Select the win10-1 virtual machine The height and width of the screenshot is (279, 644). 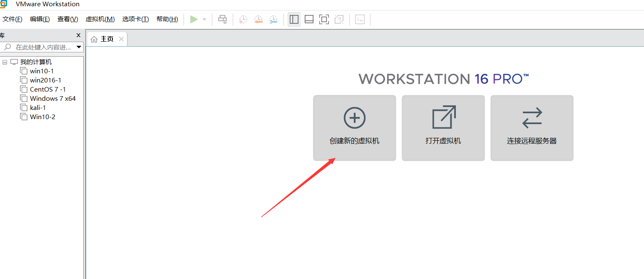point(42,71)
